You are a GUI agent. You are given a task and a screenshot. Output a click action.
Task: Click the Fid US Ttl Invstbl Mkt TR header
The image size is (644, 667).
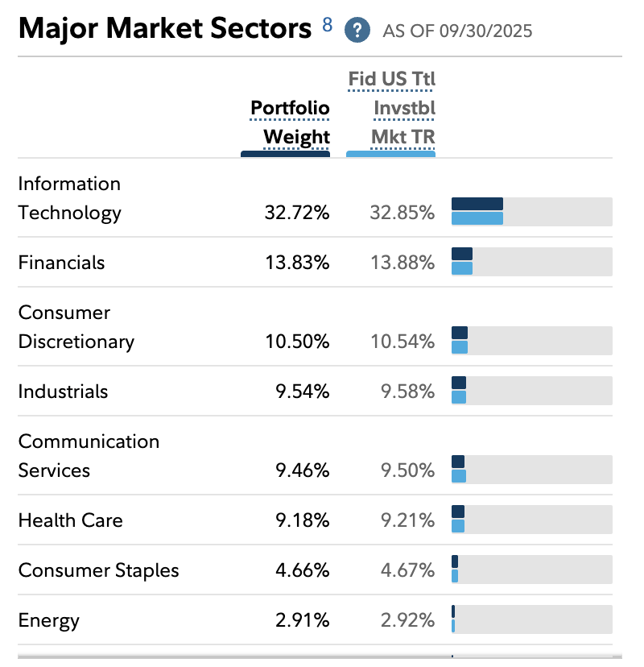(392, 108)
